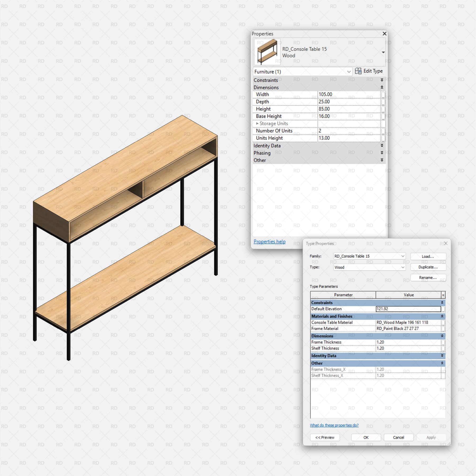The image size is (476, 476).
Task: Collapse the Materials and Finishes group
Action: coord(442,316)
